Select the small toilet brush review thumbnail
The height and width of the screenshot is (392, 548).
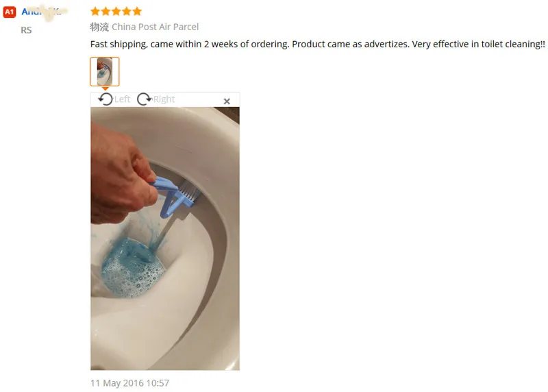pyautogui.click(x=105, y=71)
